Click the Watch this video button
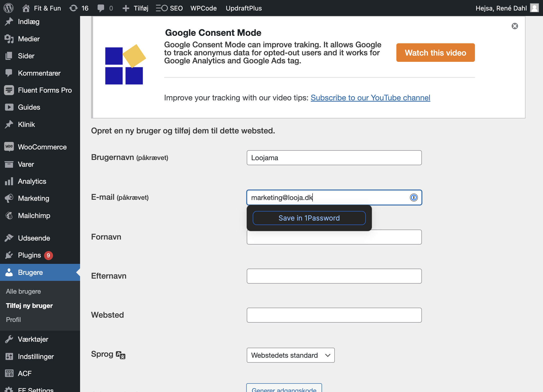 (x=435, y=53)
